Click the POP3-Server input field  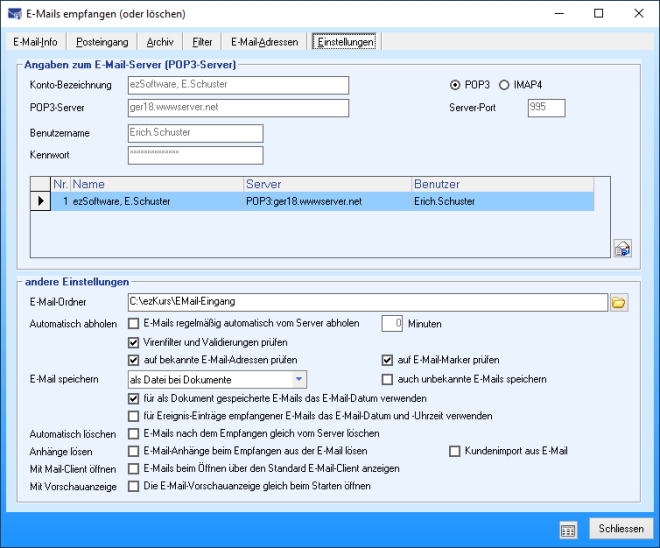[238, 108]
